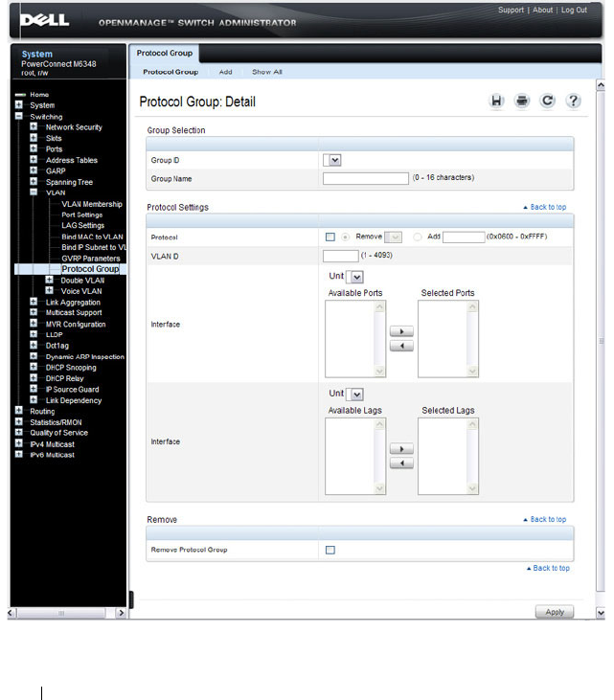
Task: Move available ports to Selected Ports
Action: [401, 331]
